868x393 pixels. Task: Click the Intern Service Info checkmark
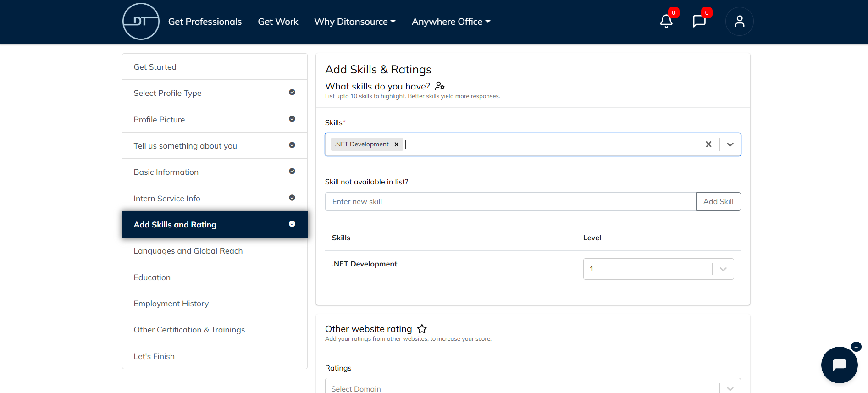292,198
